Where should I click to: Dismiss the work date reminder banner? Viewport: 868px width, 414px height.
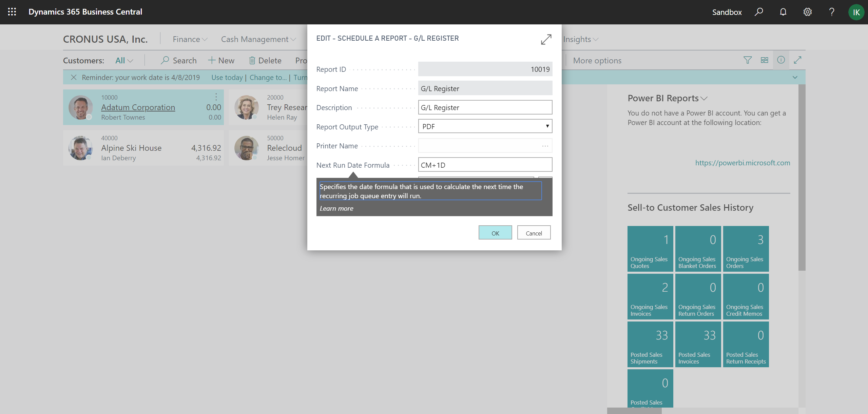click(74, 77)
